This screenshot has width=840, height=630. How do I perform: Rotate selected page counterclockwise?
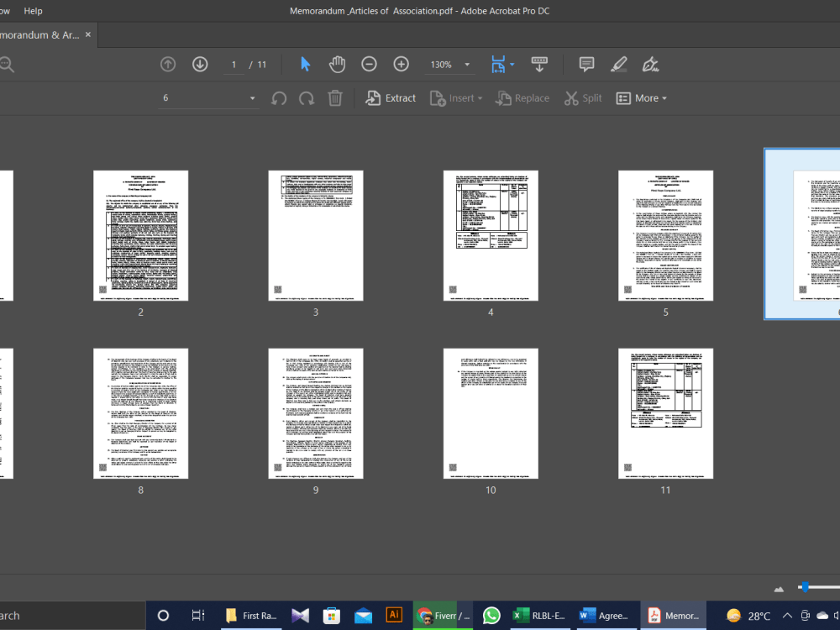[x=279, y=98]
